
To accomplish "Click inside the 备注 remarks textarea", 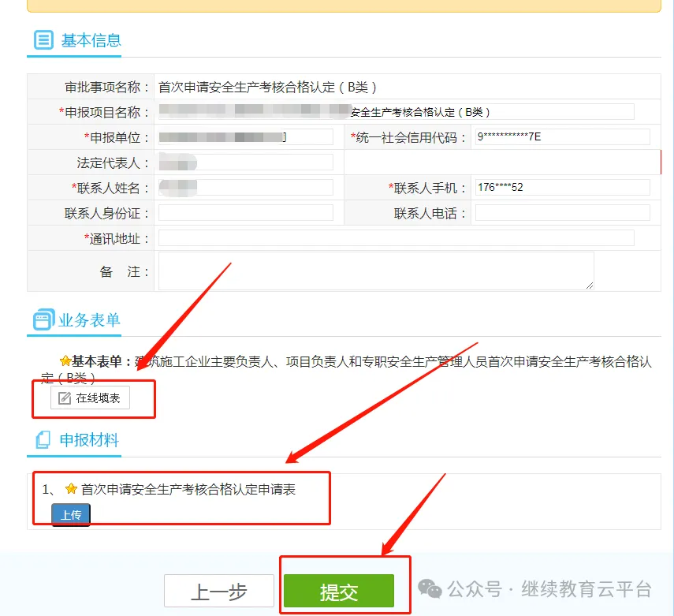I will click(376, 271).
